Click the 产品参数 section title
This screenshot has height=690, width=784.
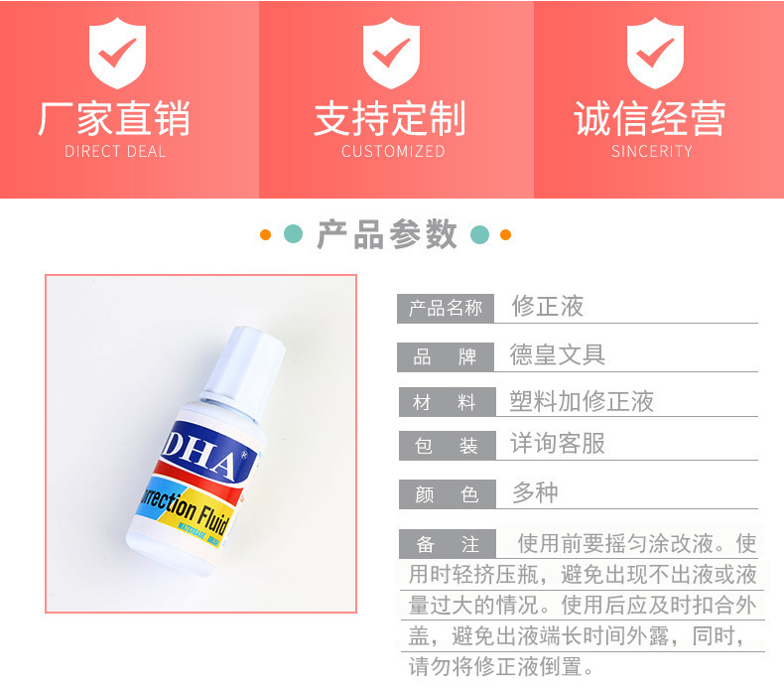coord(387,234)
